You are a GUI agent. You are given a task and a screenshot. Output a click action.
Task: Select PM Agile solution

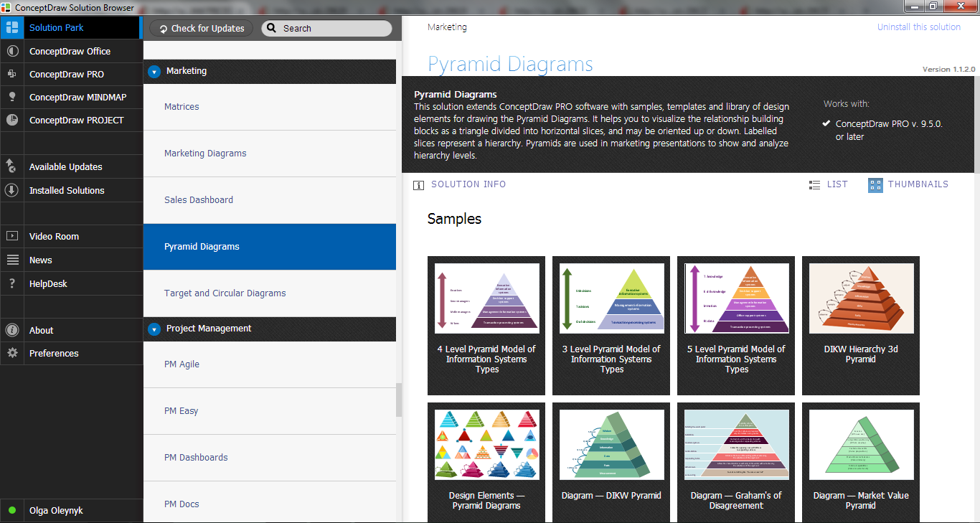coord(270,364)
